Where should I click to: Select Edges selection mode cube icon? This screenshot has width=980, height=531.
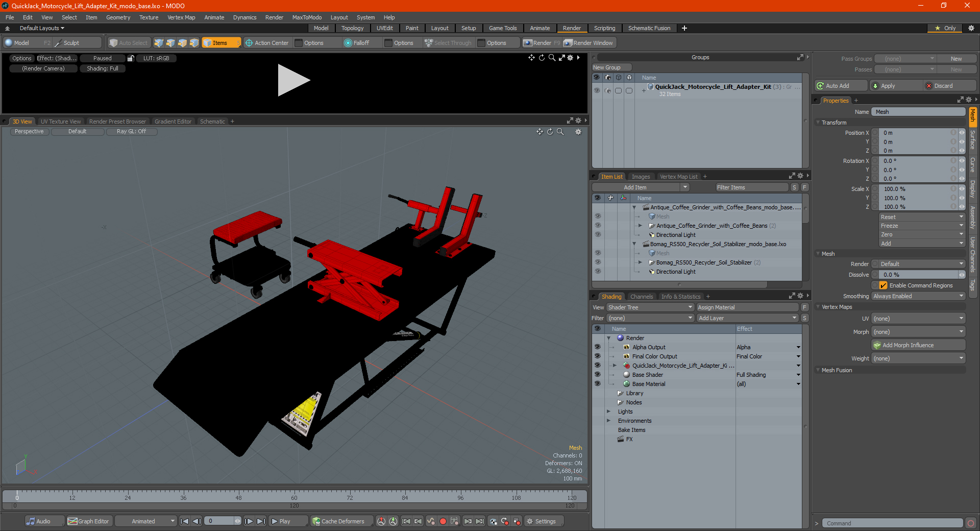170,43
